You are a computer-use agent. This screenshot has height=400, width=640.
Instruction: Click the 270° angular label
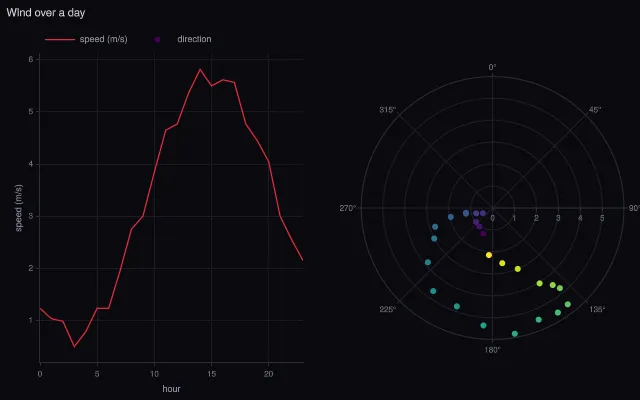pos(348,208)
